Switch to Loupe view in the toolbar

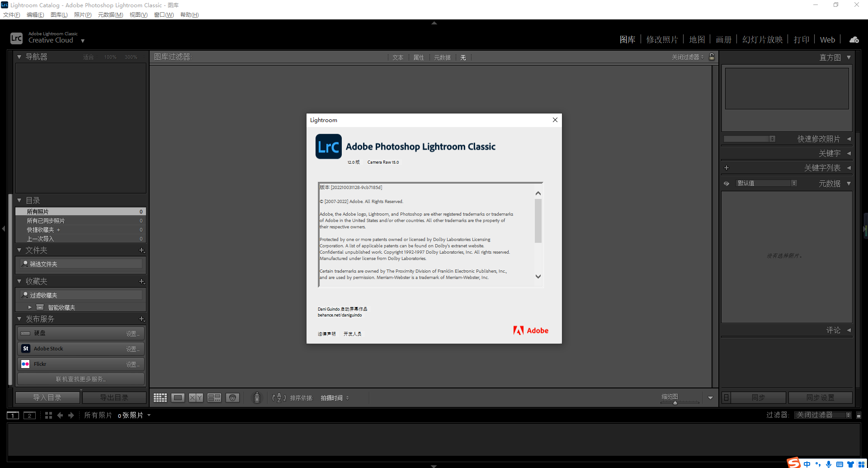(178, 397)
